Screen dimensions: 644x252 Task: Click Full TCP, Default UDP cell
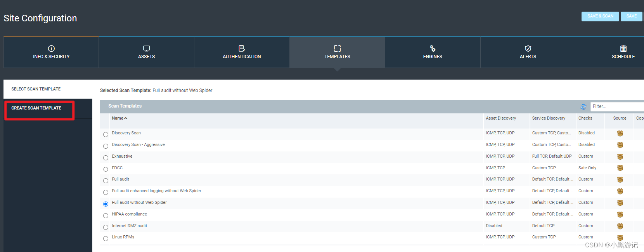coord(552,156)
